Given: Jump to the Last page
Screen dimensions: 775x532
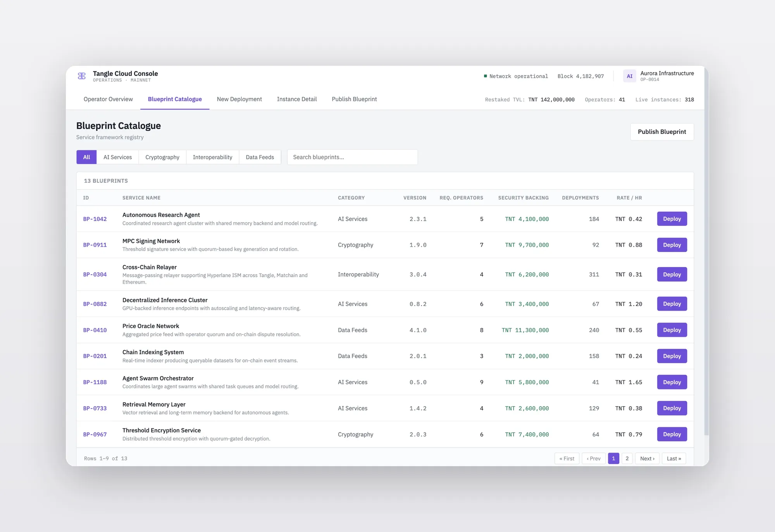Looking at the screenshot, I should pos(674,458).
